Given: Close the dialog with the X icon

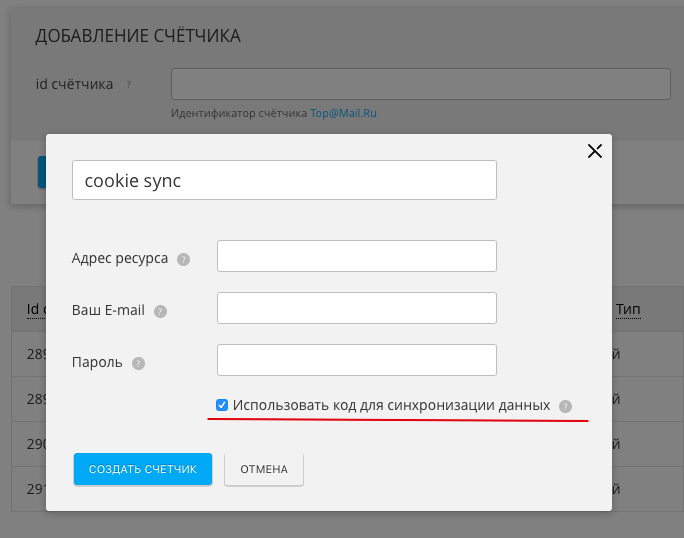Looking at the screenshot, I should pyautogui.click(x=595, y=151).
